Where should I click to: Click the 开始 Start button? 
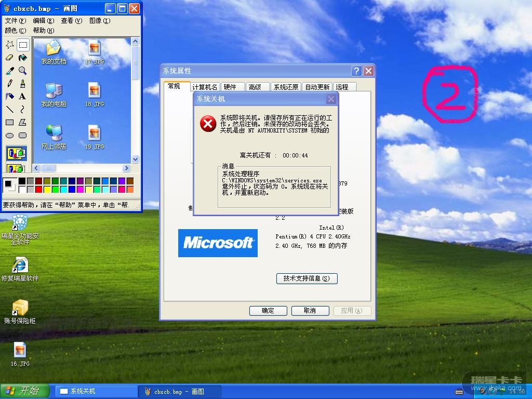pyautogui.click(x=25, y=391)
